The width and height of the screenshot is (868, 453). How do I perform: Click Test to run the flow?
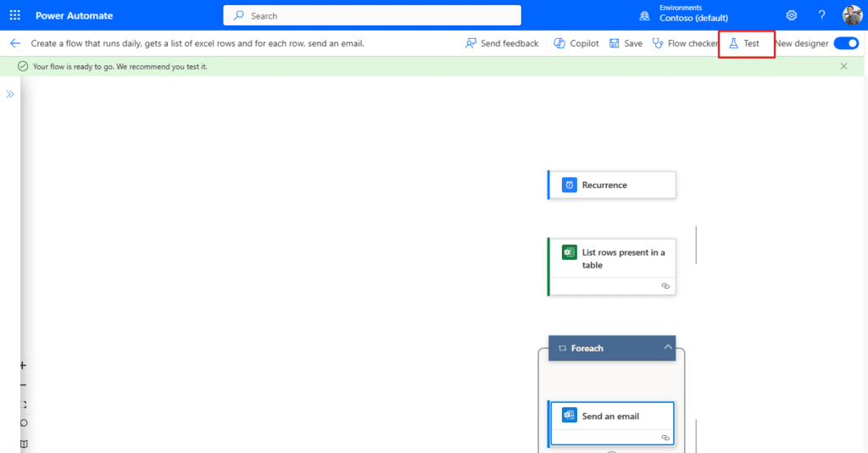click(744, 43)
